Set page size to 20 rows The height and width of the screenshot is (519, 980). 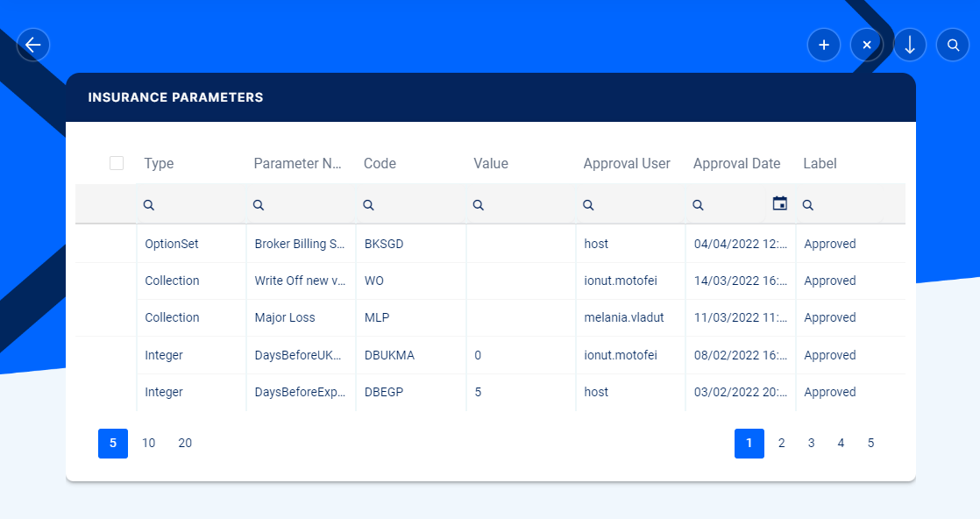(x=185, y=444)
